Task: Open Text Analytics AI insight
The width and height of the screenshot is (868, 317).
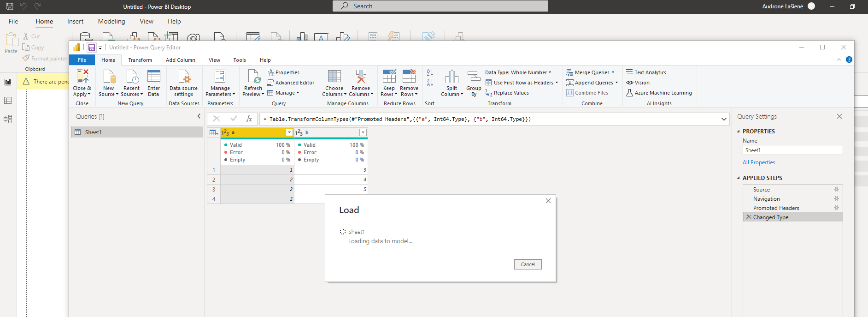Action: [646, 72]
